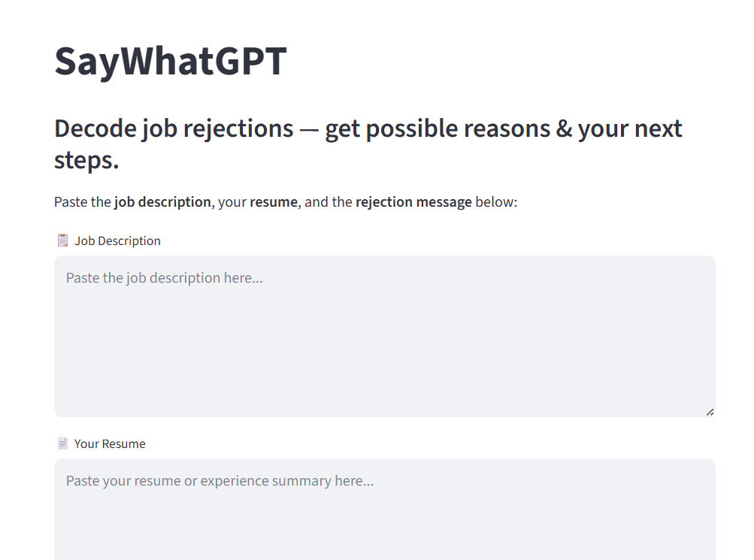Select the Job Description label text

[117, 241]
